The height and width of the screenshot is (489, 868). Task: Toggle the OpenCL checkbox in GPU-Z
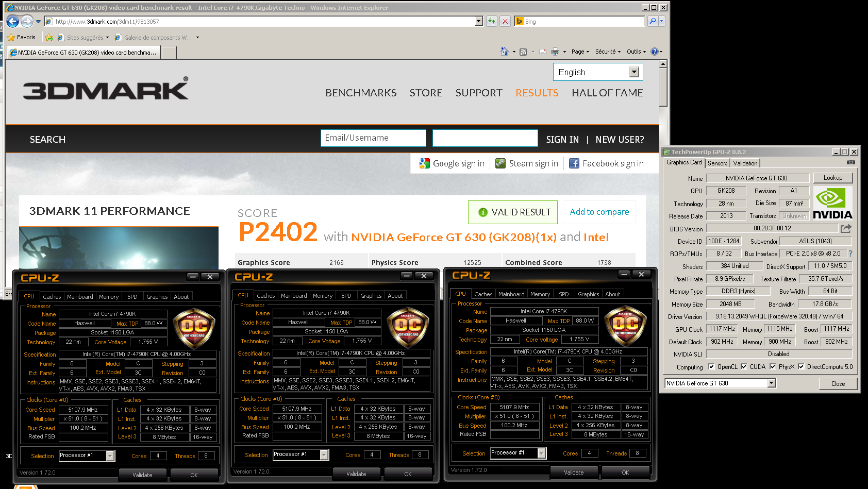point(711,367)
